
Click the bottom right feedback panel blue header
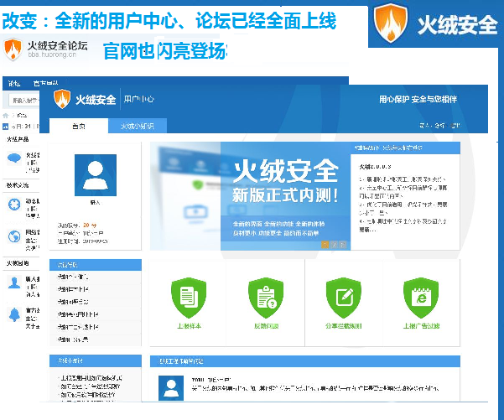point(305,361)
